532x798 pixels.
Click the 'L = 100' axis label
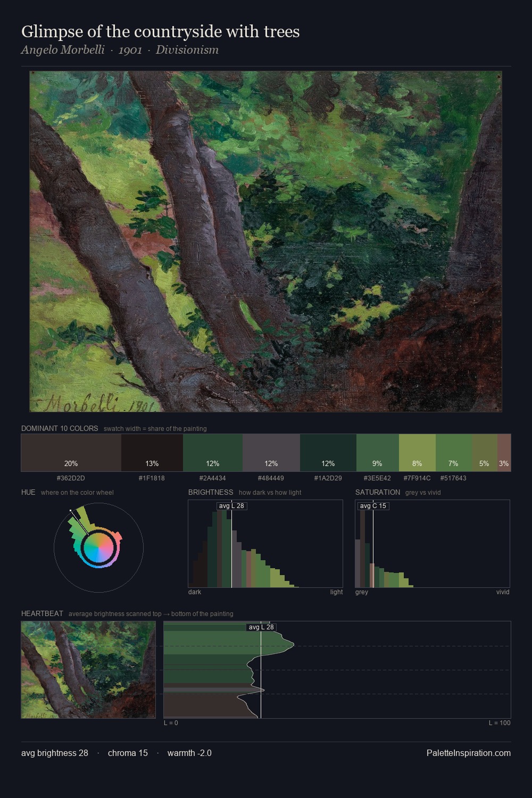point(500,723)
